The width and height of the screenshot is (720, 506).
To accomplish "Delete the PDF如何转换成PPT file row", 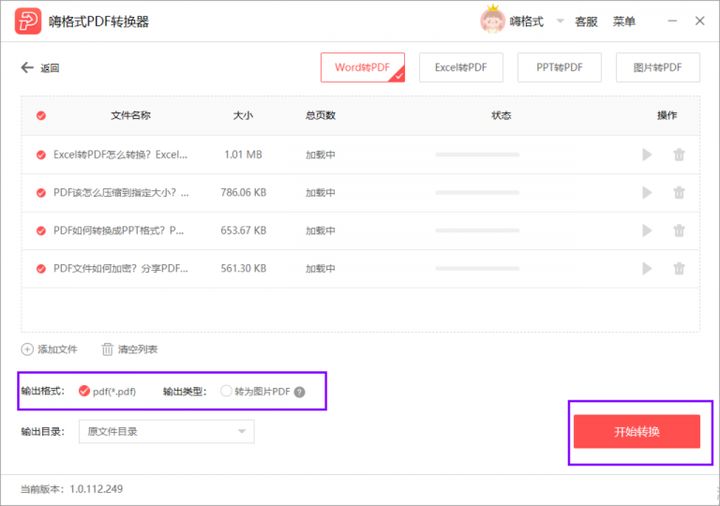I will pos(679,230).
